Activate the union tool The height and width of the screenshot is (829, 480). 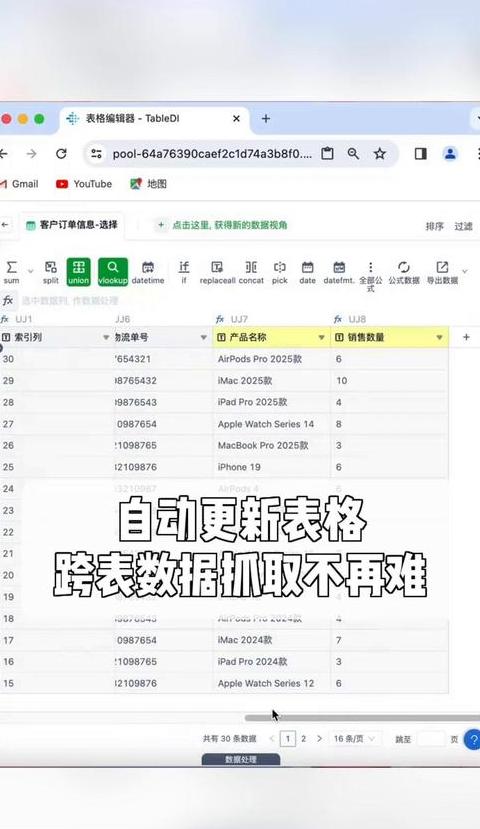point(78,272)
